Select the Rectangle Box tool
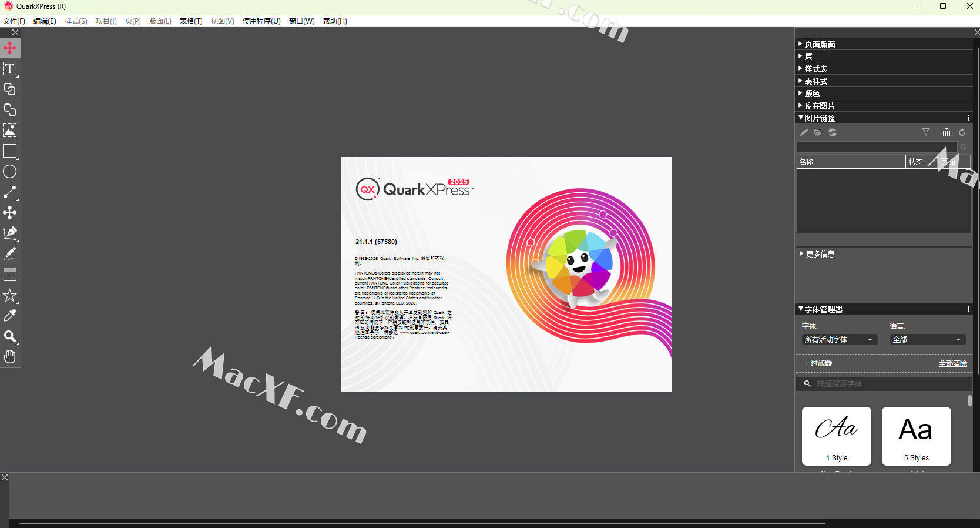Screen dimensions: 980x528 click(10, 151)
